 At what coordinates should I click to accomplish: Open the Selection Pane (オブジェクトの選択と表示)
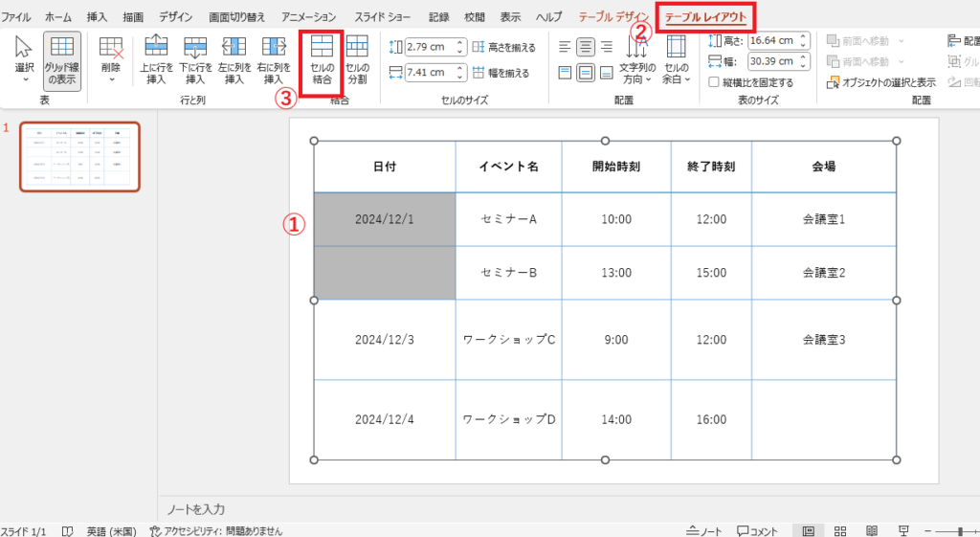(x=880, y=82)
